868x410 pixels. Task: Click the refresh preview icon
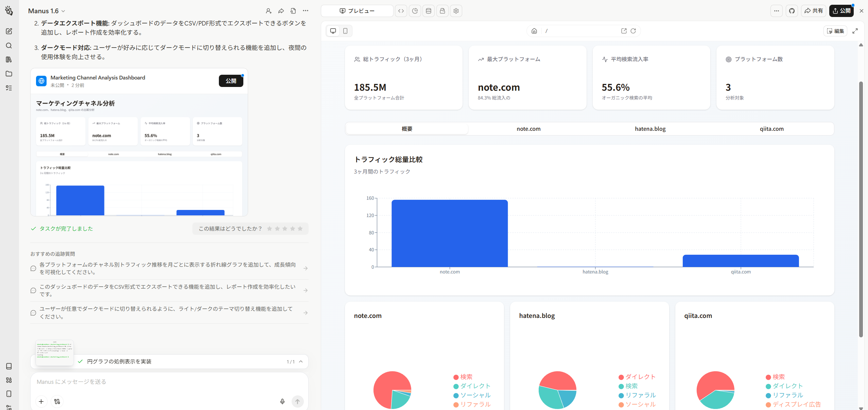coord(633,31)
